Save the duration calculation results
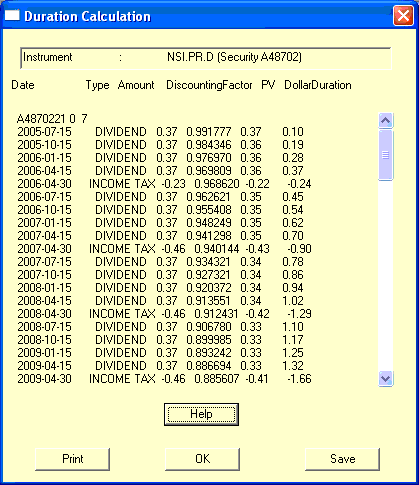 click(x=342, y=459)
